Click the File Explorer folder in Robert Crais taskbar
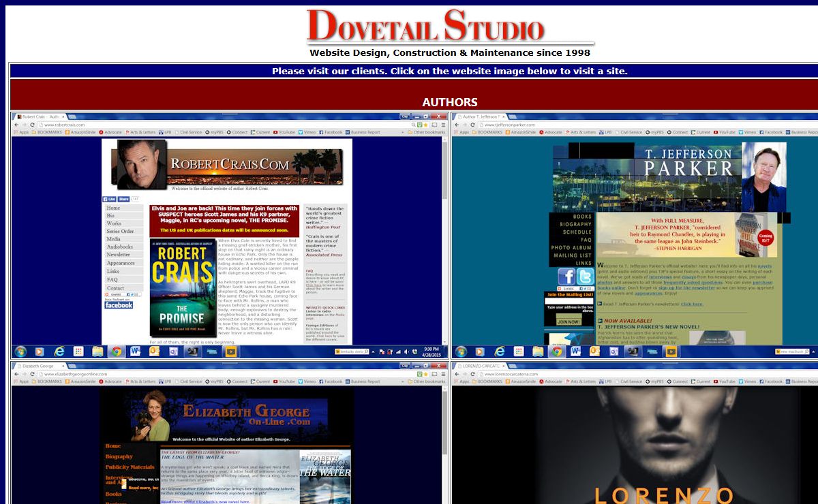Viewport: 818px width, 504px height. pyautogui.click(x=97, y=351)
